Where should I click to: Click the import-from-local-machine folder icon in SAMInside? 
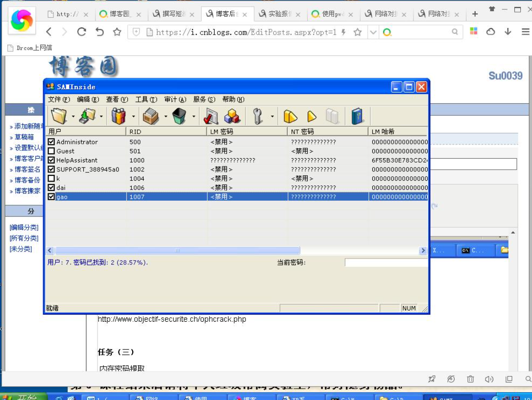[x=87, y=116]
